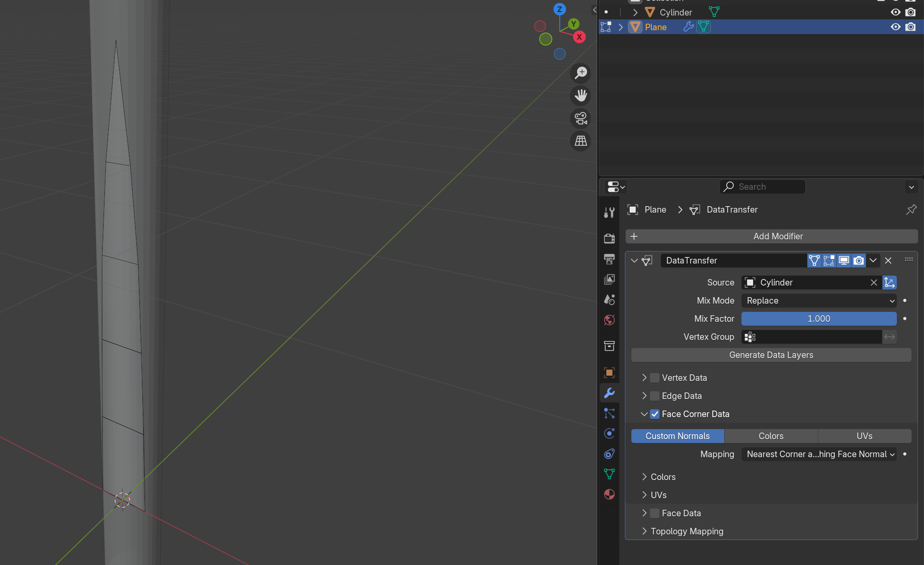Click the Y axis on navigation gizmo

point(574,24)
